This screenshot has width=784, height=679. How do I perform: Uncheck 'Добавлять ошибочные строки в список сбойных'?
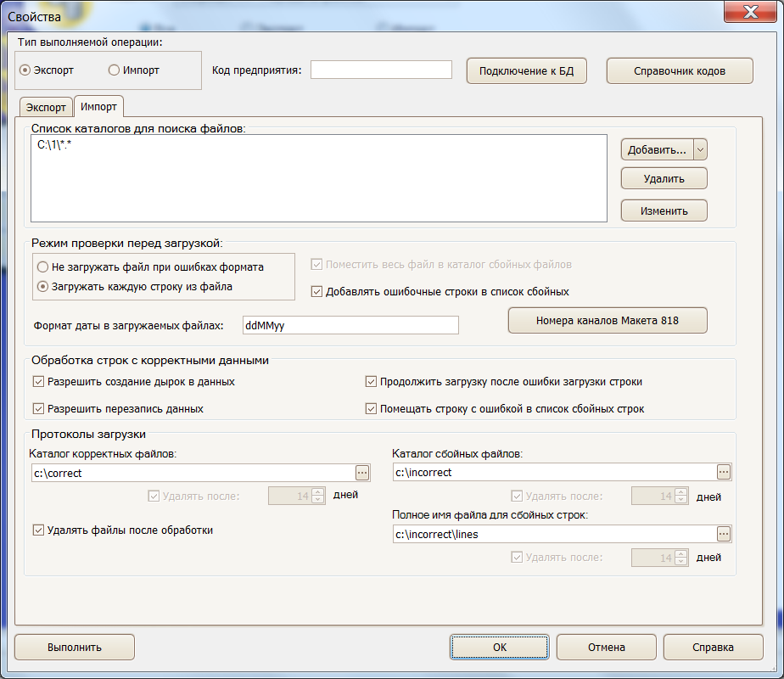coord(316,291)
